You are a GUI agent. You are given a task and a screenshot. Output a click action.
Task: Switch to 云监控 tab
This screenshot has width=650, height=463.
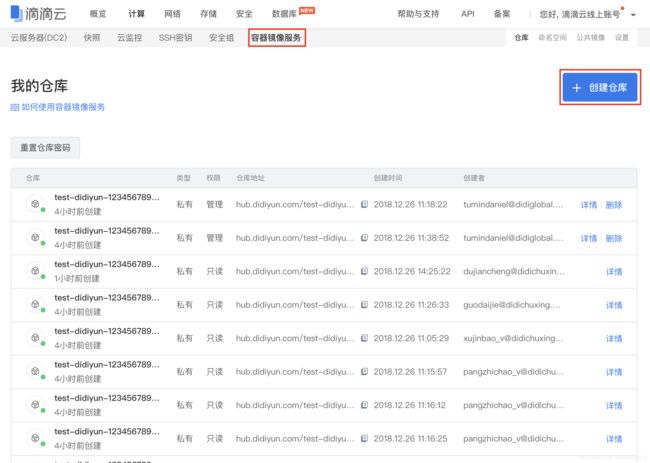(x=130, y=38)
